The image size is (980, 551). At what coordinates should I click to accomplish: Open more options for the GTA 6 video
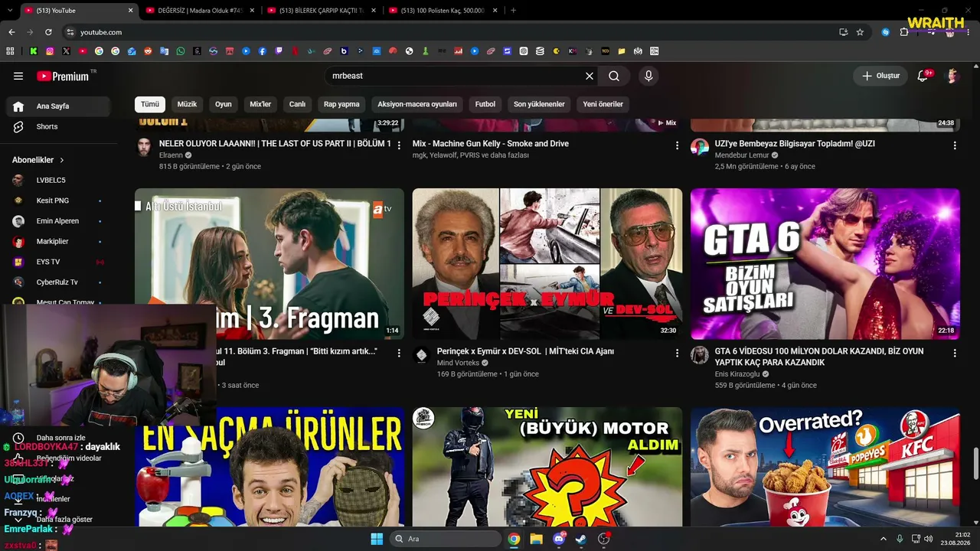point(955,354)
